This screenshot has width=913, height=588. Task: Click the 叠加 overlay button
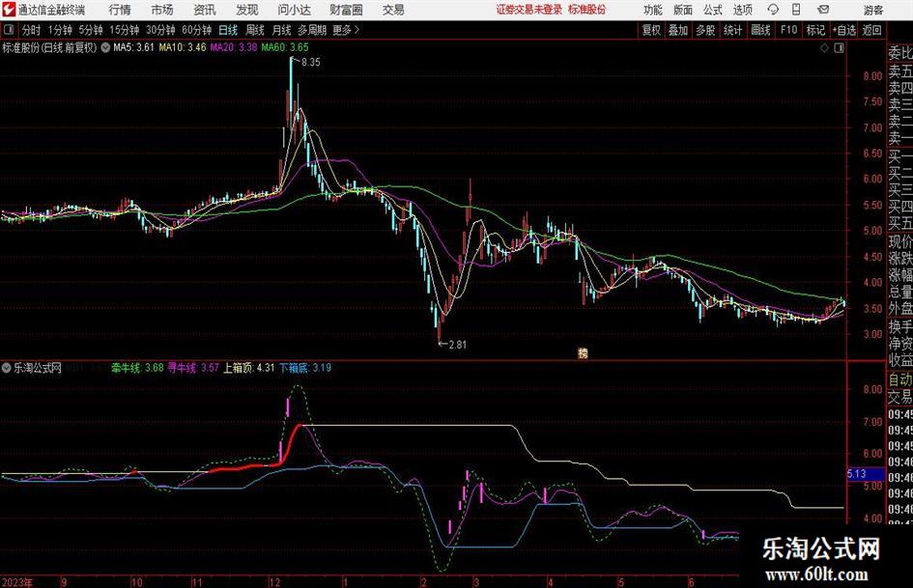point(678,30)
